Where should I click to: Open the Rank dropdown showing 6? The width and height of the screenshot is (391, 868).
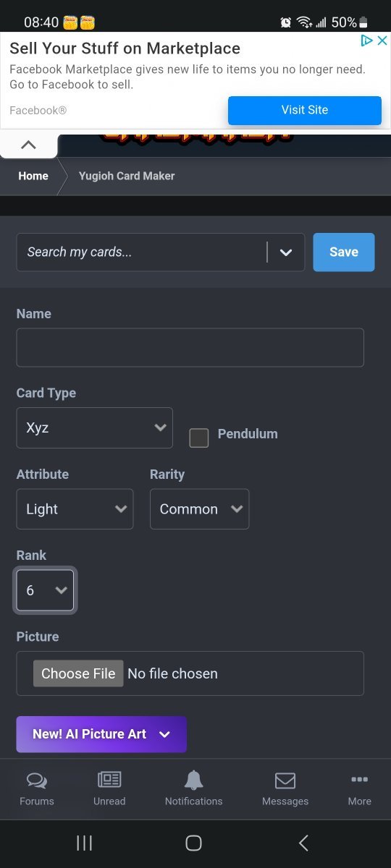pyautogui.click(x=45, y=590)
